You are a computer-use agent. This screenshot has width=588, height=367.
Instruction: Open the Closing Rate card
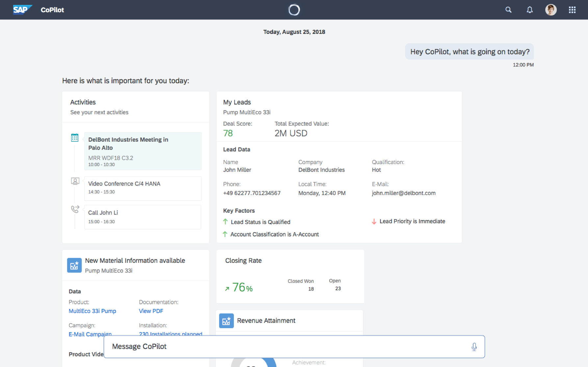[290, 276]
